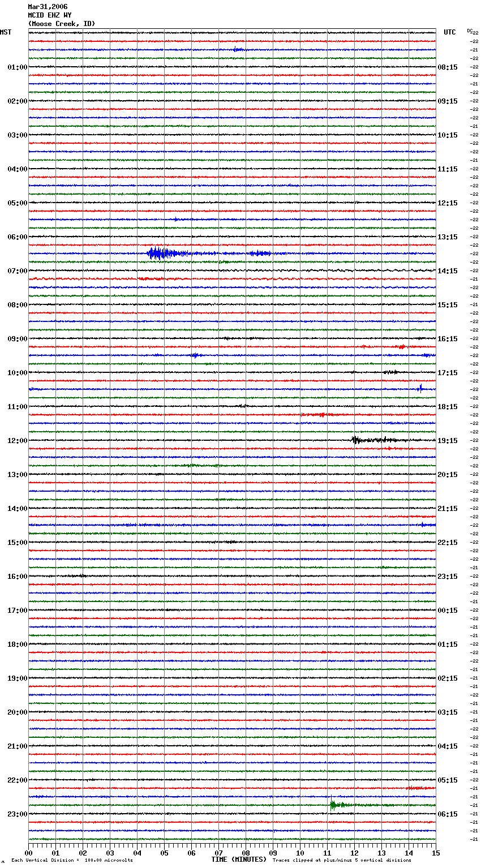Select the 02:00 MST row label
481x868 pixels.
18,101
